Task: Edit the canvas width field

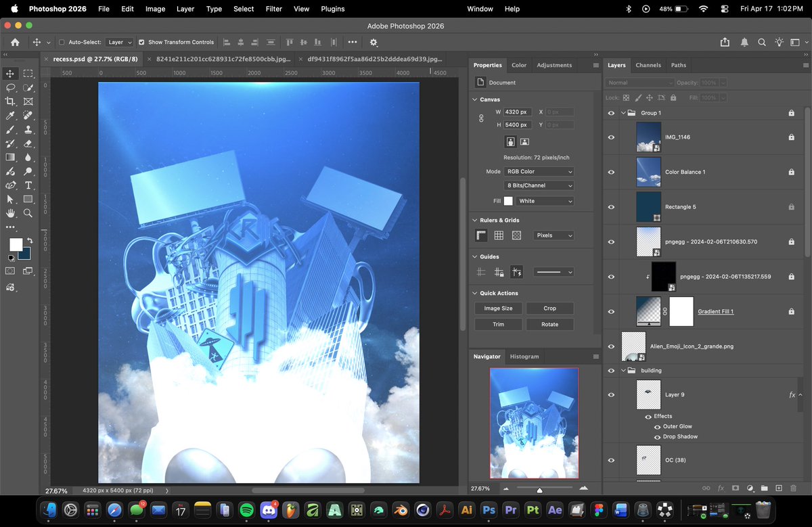Action: coord(518,112)
